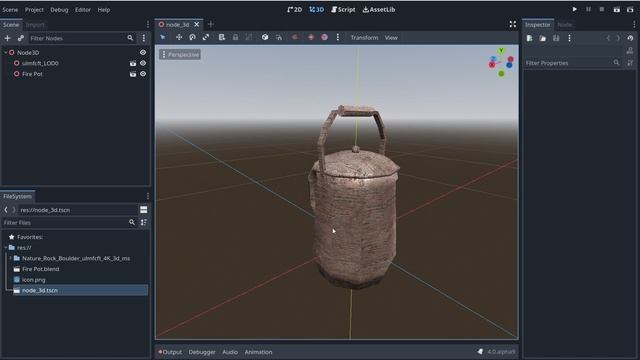Viewport: 640px width, 360px height.
Task: Focus the Filter Files search field
Action: 69,222
